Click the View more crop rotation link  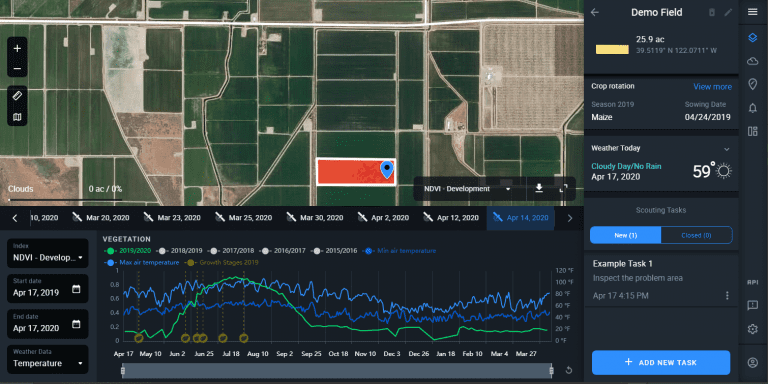point(712,87)
